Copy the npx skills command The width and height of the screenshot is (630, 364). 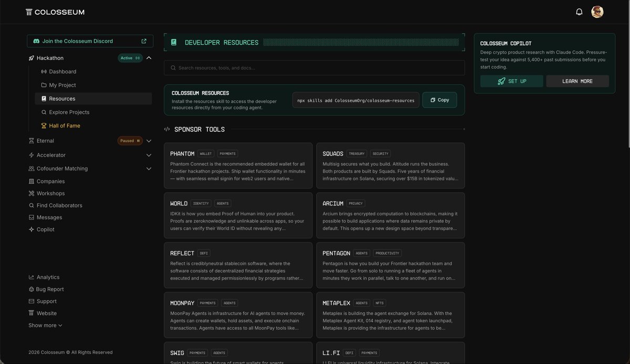click(439, 100)
